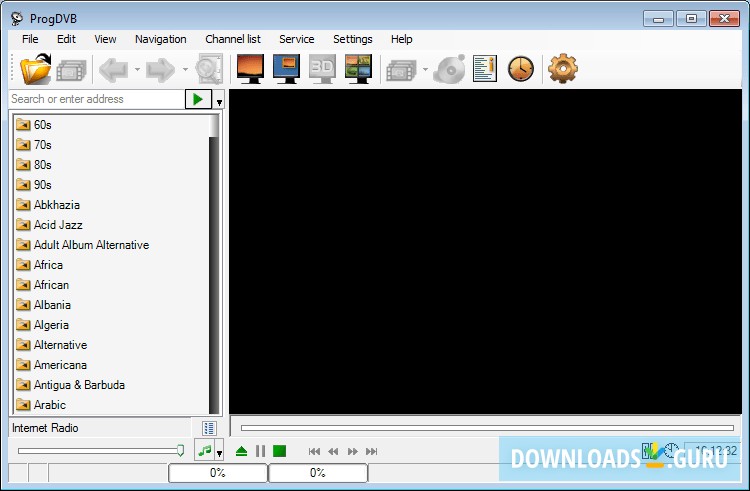The image size is (750, 491).
Task: Go back with the left arrow icon
Action: (114, 70)
